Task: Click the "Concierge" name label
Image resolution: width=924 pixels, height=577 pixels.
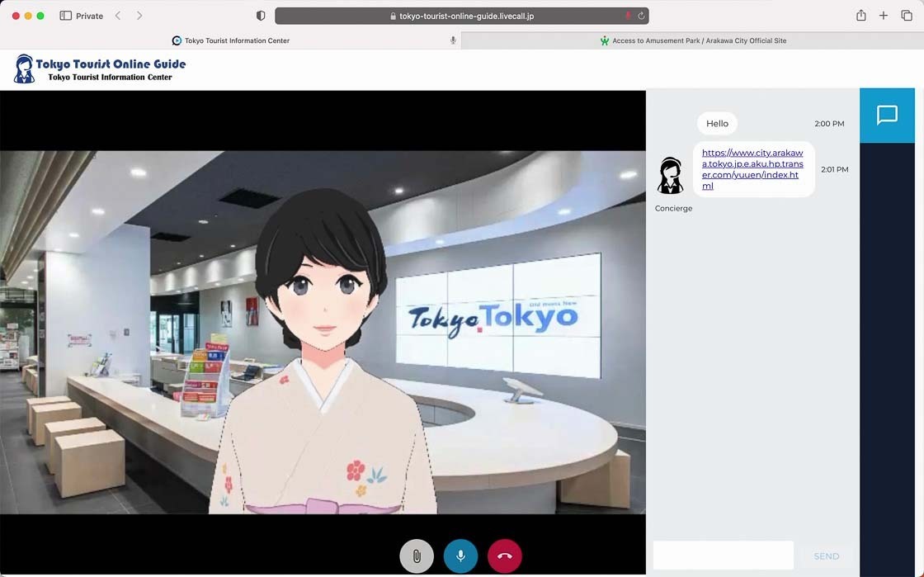Action: [673, 209]
